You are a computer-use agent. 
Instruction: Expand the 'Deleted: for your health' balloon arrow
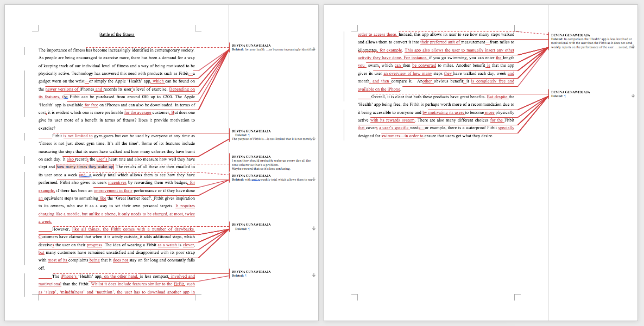314,49
